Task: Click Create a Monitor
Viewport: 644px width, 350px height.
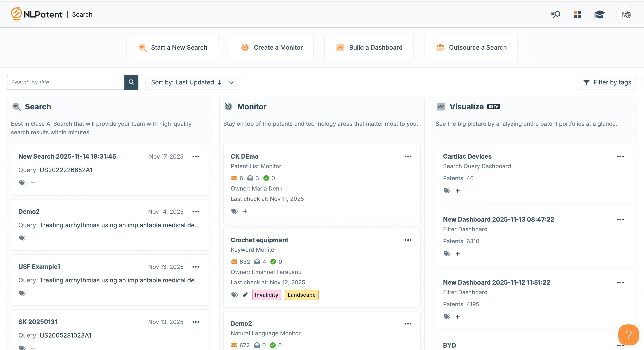Action: pyautogui.click(x=271, y=47)
